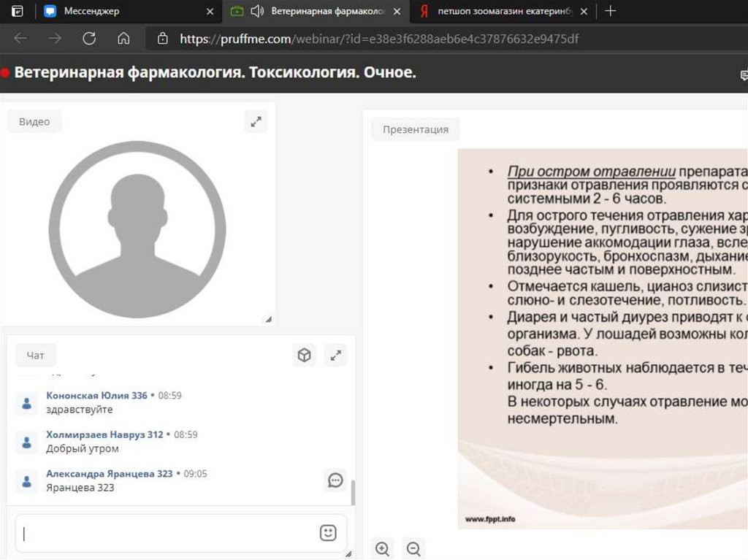The image size is (748, 560).
Task: Open emoji picker in chat input
Action: point(328,533)
